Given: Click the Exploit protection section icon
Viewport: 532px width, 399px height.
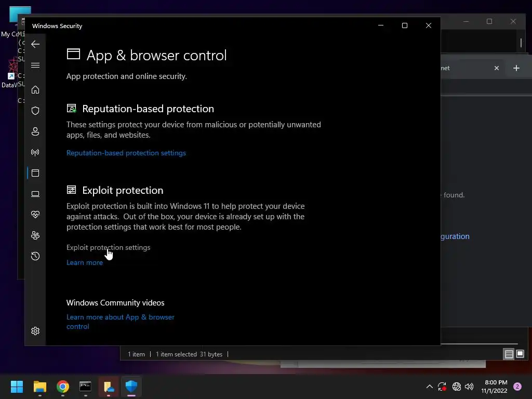Looking at the screenshot, I should (71, 190).
